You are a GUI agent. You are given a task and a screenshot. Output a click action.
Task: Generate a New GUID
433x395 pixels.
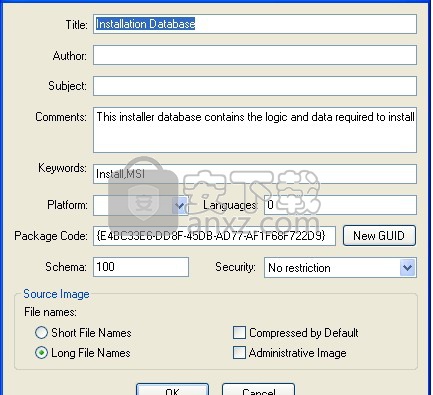click(379, 236)
